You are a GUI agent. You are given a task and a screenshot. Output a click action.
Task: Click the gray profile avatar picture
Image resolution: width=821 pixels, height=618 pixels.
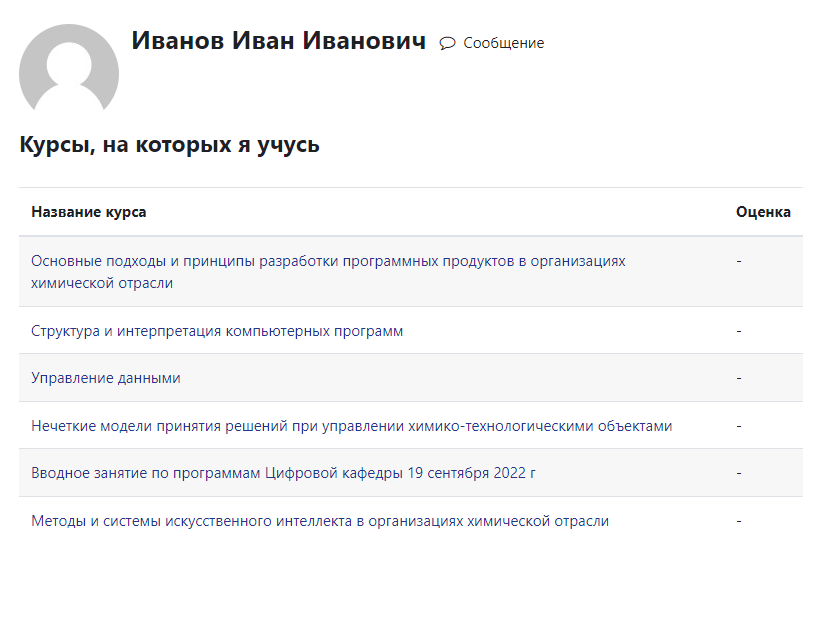click(69, 70)
